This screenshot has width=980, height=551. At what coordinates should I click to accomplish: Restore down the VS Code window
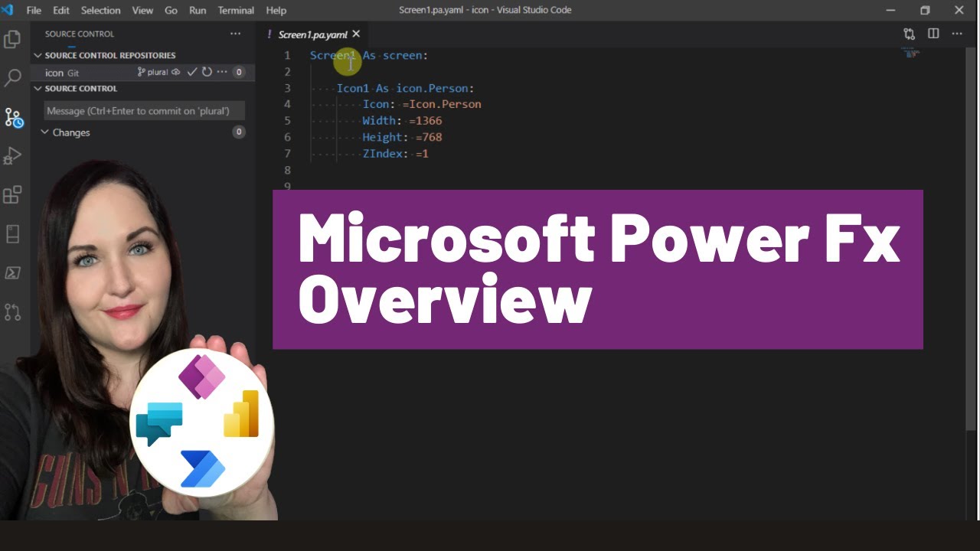(925, 10)
